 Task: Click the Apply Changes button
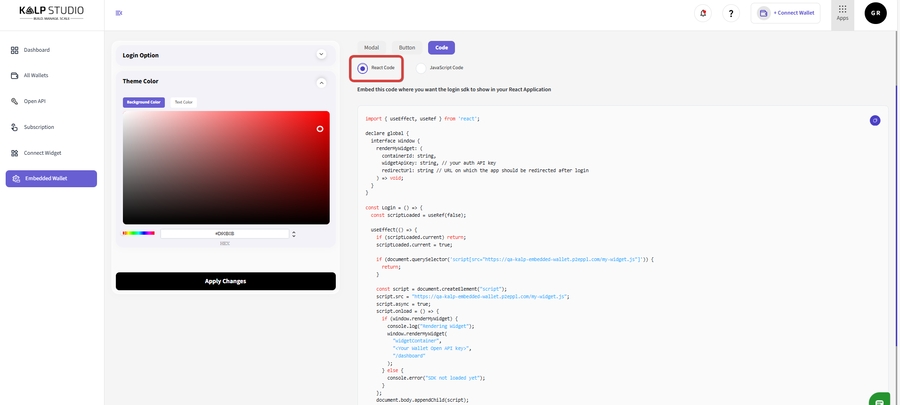click(225, 281)
